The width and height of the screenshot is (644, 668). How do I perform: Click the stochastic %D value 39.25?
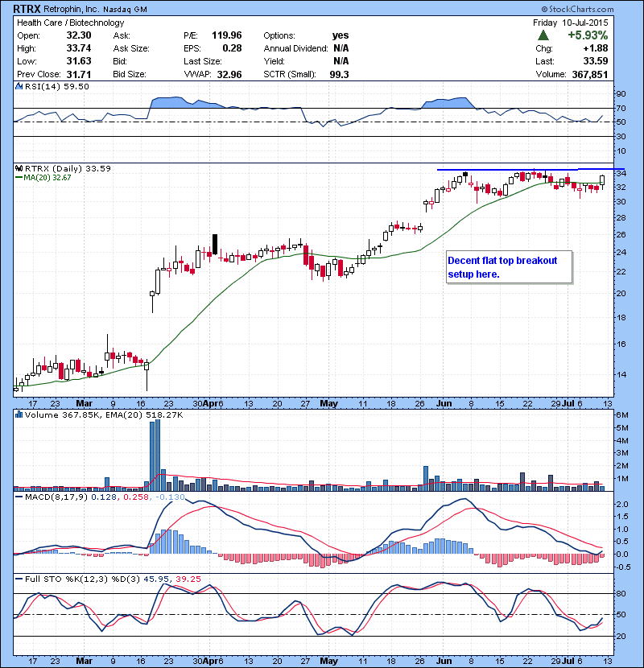click(188, 579)
